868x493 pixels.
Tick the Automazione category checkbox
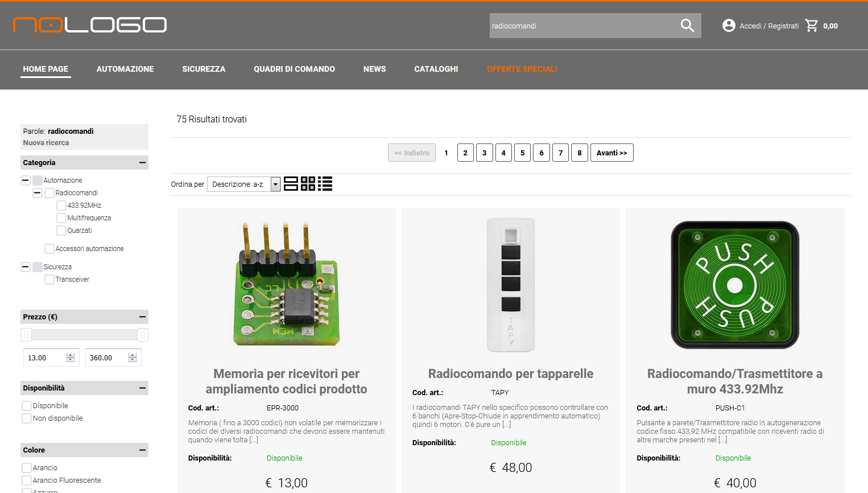(x=38, y=180)
